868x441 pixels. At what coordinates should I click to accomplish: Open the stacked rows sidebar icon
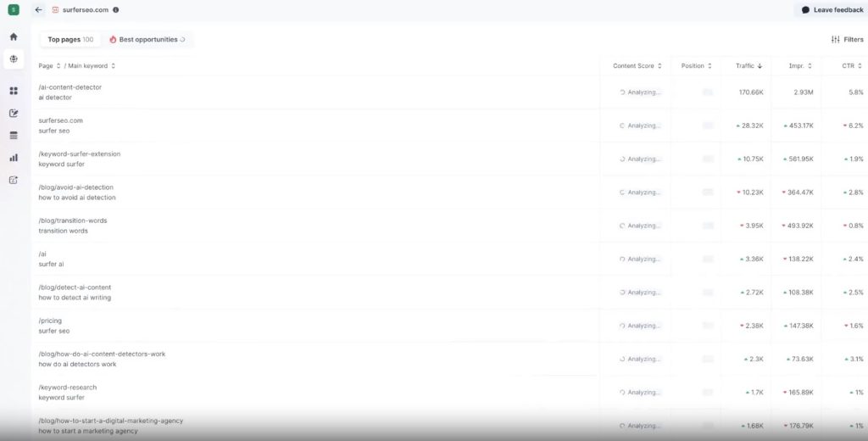pos(14,135)
